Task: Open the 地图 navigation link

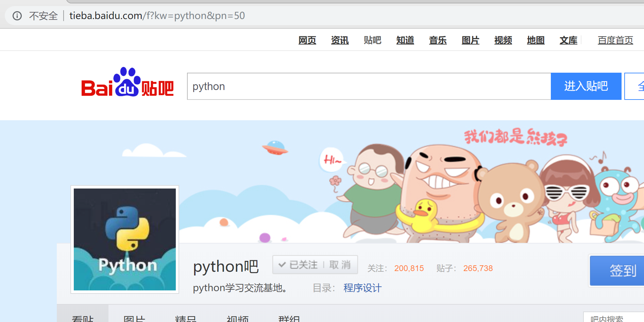Action: pos(536,40)
